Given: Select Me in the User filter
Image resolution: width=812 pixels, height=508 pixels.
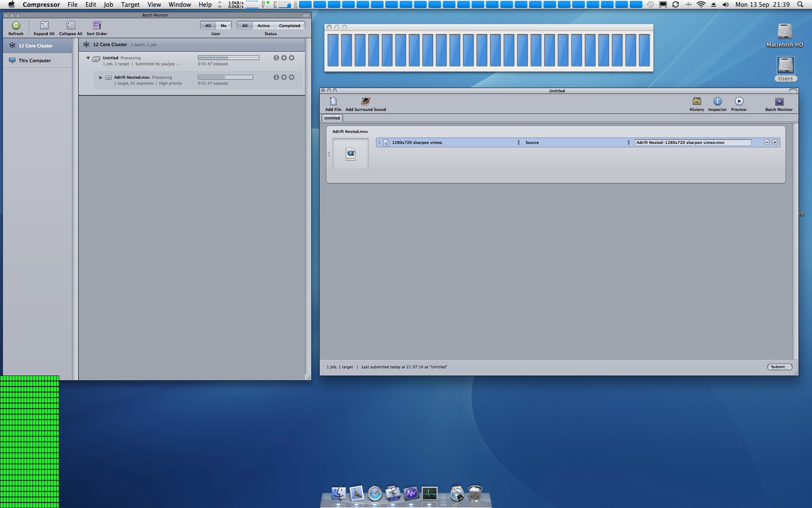Looking at the screenshot, I should pos(223,25).
